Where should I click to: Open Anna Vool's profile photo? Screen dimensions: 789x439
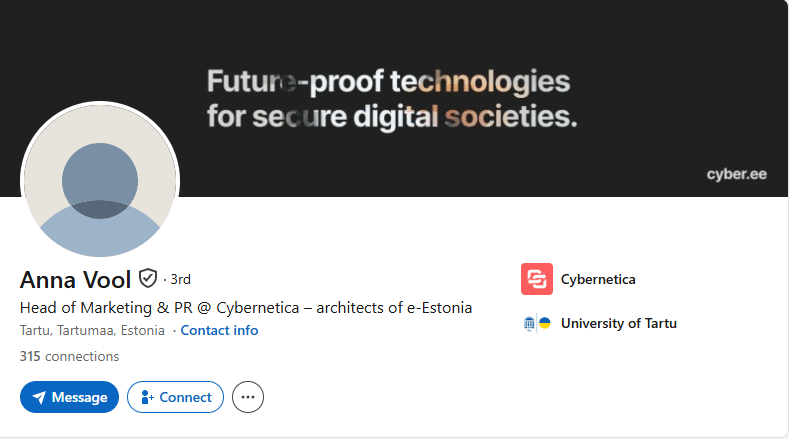click(100, 180)
